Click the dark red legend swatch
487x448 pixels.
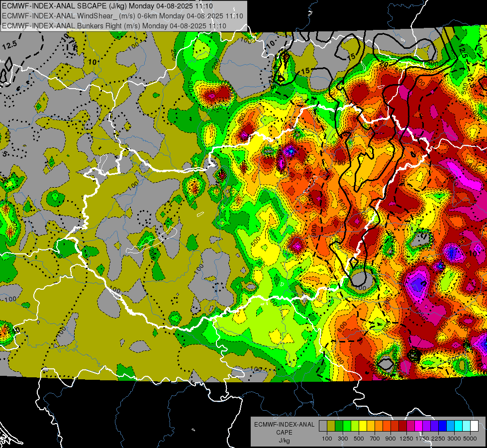402,426
